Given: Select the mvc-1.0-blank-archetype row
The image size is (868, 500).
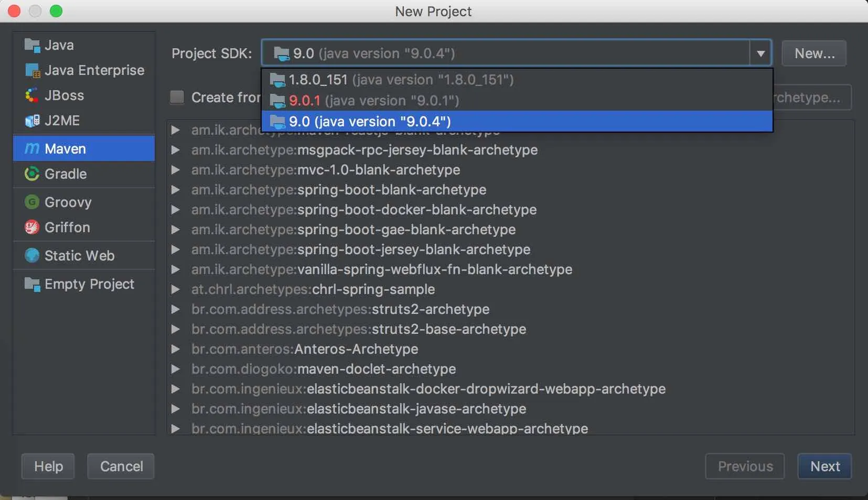Looking at the screenshot, I should coord(511,170).
